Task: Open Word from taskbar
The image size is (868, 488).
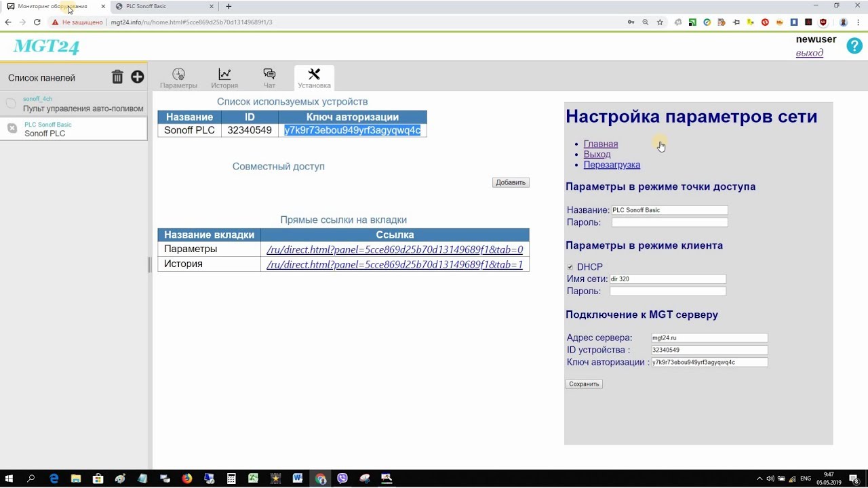Action: point(298,479)
